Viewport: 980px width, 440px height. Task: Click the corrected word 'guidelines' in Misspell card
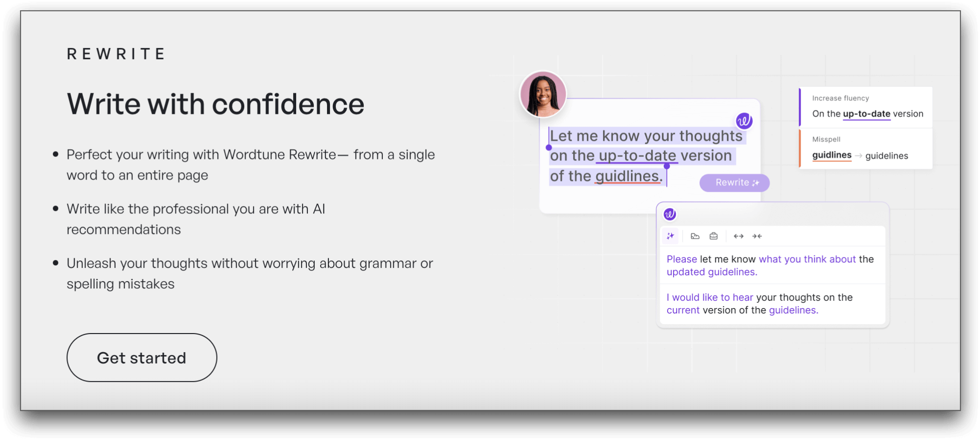[x=886, y=155]
